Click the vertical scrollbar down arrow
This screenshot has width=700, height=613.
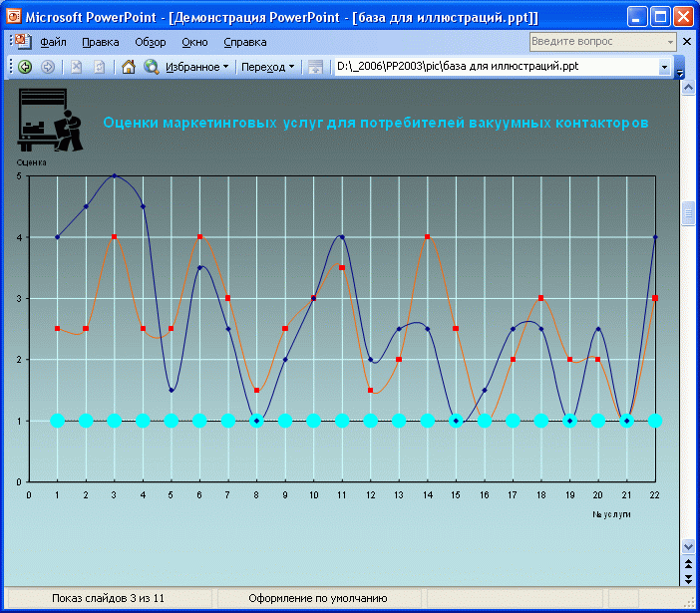pyautogui.click(x=688, y=546)
